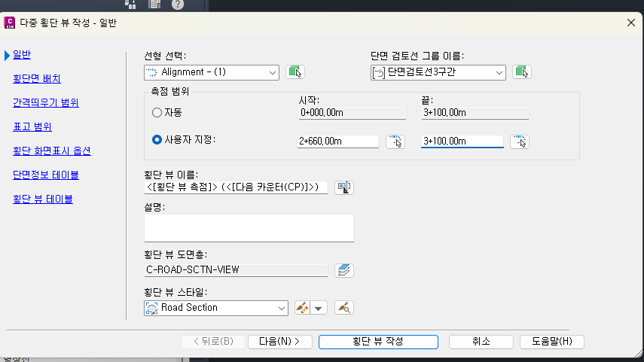Click in the 설명 description text box
The height and width of the screenshot is (362, 644).
(249, 228)
